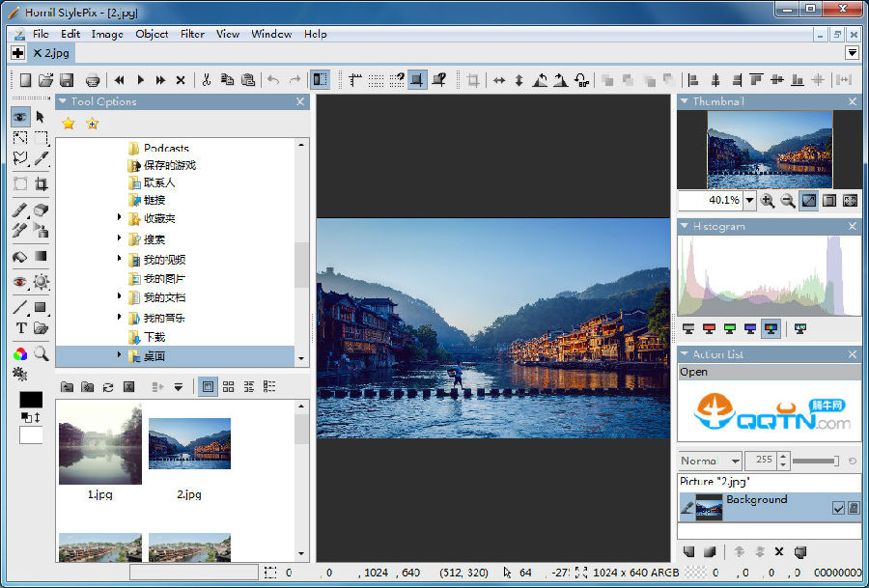The image size is (869, 588).
Task: Open the zoom percentage dropdown
Action: tap(749, 201)
